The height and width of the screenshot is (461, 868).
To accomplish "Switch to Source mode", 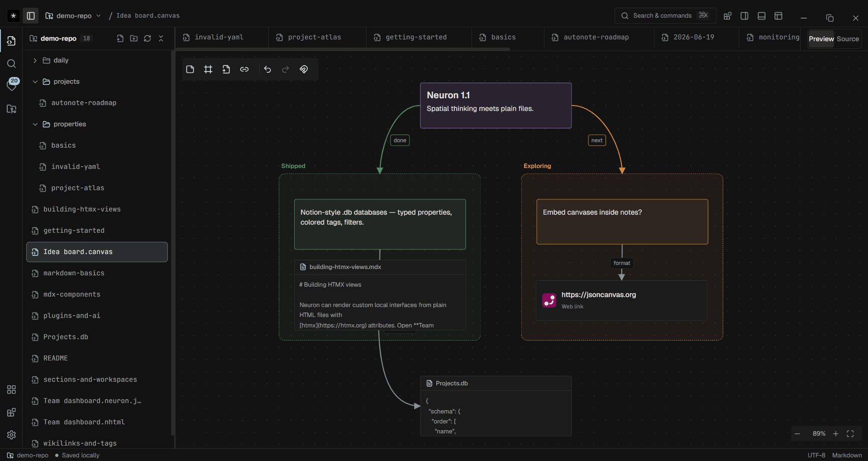I will 848,39.
